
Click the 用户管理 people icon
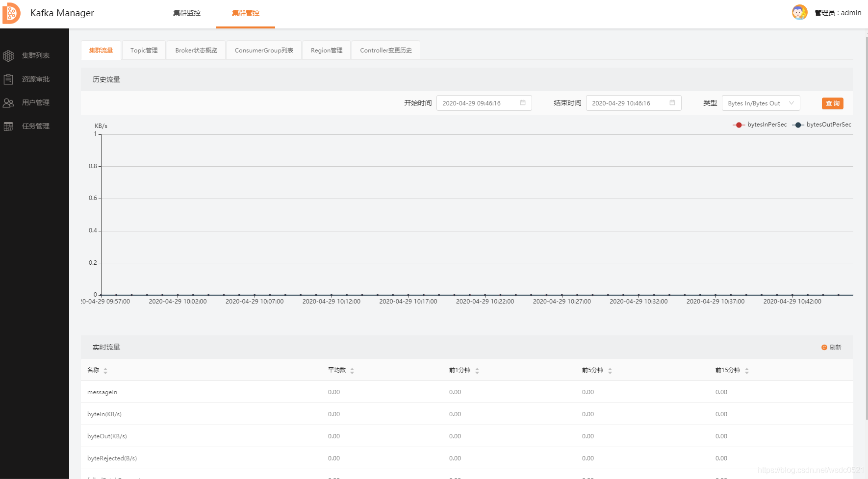pos(8,103)
